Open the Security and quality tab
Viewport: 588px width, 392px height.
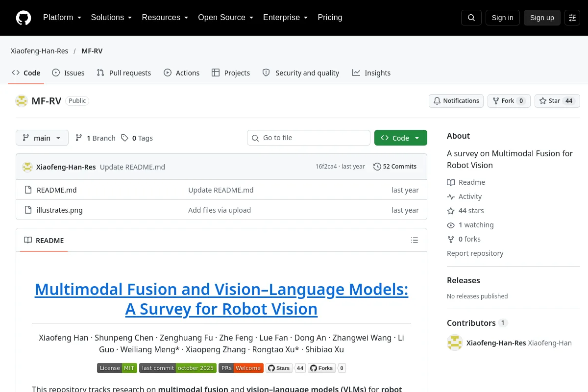[x=301, y=73]
